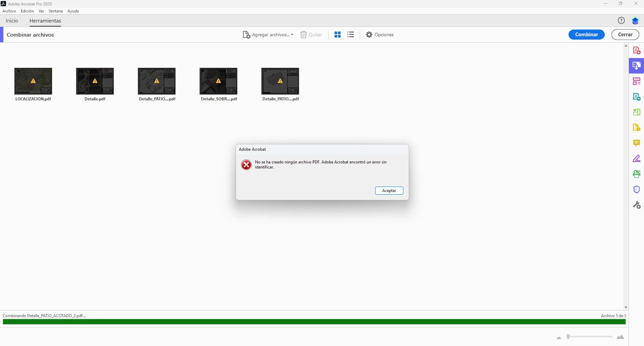Select the Combine Files tool icon
The height and width of the screenshot is (346, 644).
point(636,65)
